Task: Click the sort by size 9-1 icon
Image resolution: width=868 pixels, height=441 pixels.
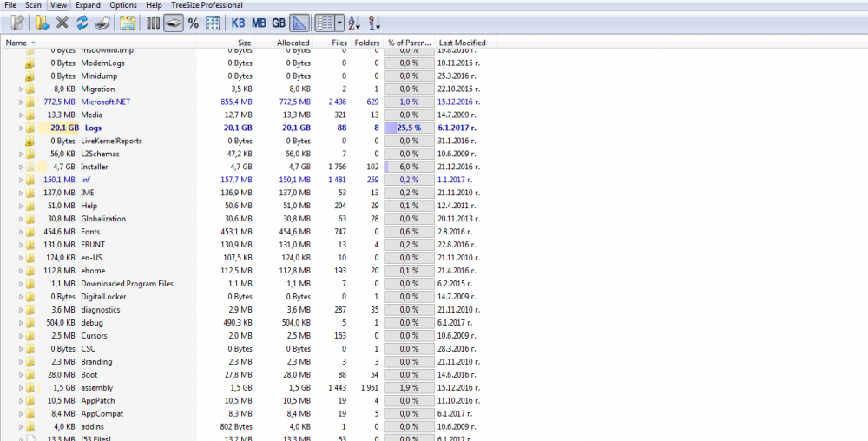Action: pyautogui.click(x=375, y=23)
